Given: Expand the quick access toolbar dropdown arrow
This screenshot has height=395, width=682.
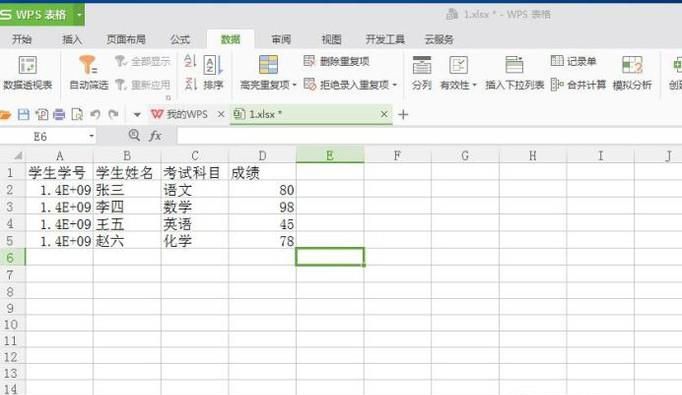Looking at the screenshot, I should pyautogui.click(x=137, y=115).
